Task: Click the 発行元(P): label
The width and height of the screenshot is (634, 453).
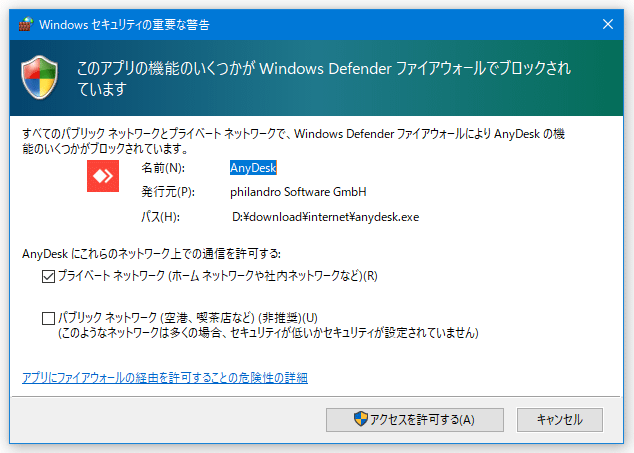Action: coord(168,192)
